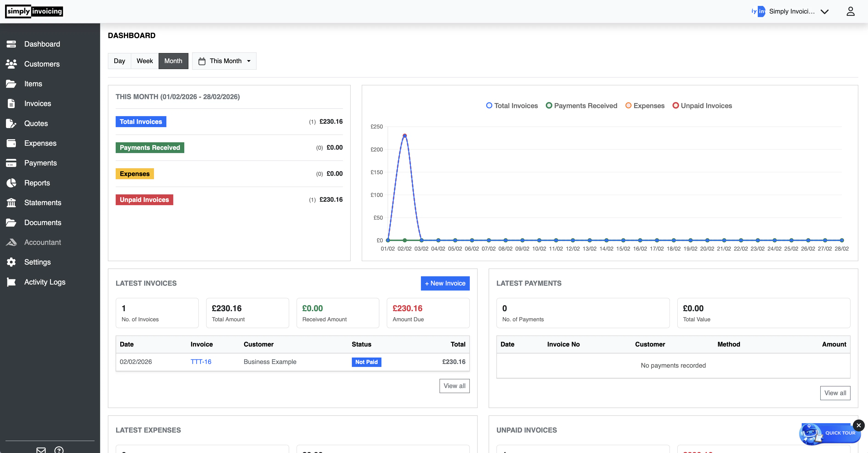Click the Reports pie chart icon
The height and width of the screenshot is (453, 868).
(11, 183)
